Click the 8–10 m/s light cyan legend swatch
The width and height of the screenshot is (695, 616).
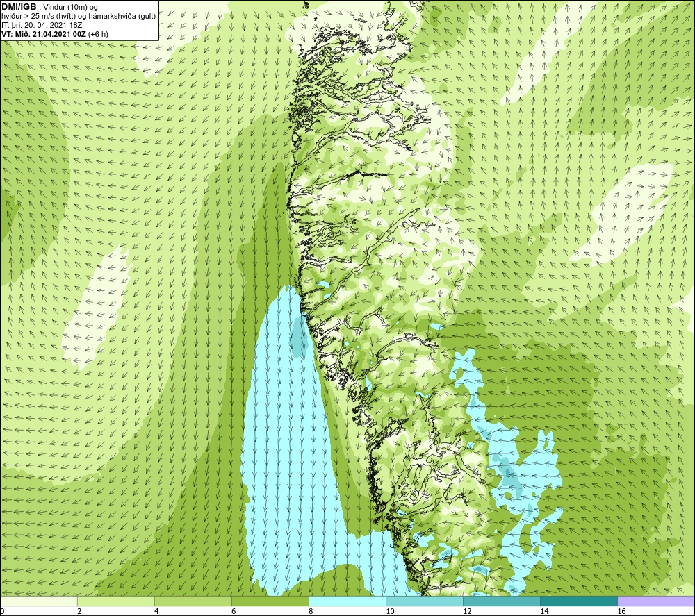tap(347, 601)
